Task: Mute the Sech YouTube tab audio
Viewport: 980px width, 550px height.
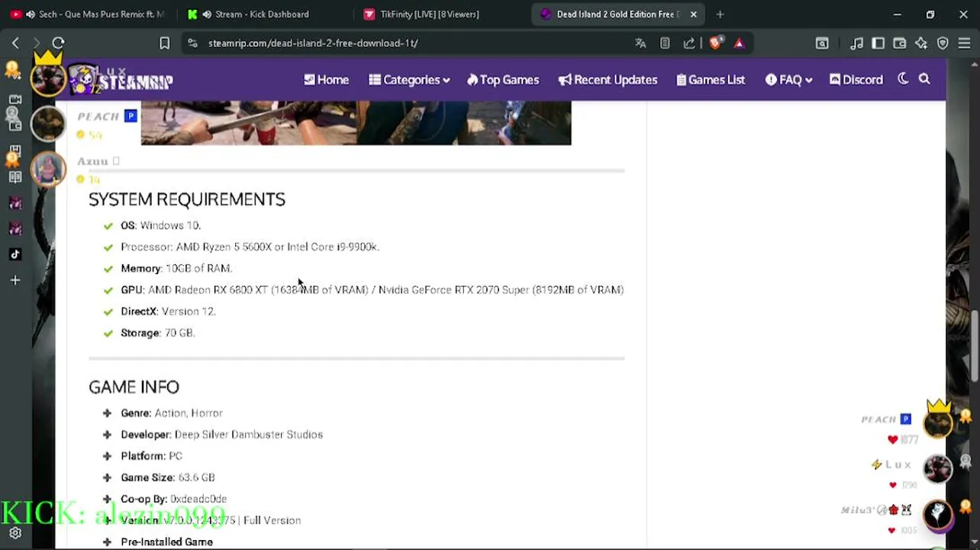Action: click(x=30, y=14)
